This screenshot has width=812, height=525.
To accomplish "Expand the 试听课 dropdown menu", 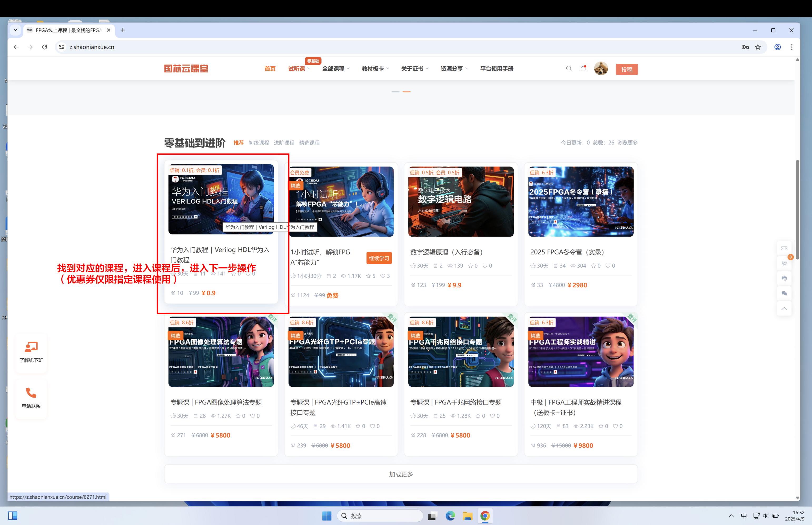I will 299,69.
